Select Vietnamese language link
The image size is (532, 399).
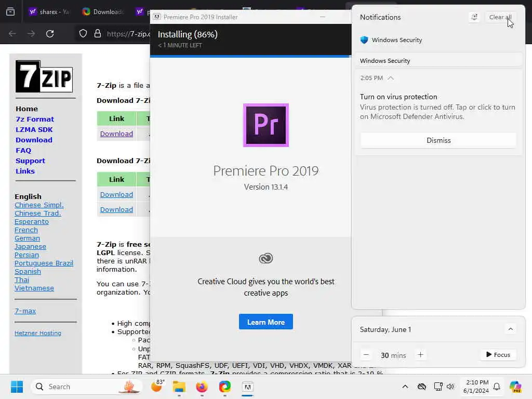click(x=34, y=288)
